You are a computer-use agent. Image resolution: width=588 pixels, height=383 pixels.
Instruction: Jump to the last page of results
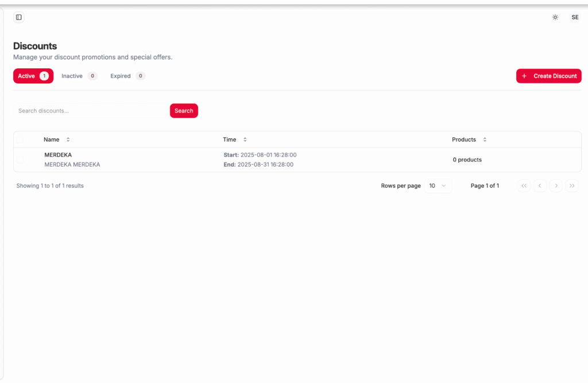pos(572,186)
